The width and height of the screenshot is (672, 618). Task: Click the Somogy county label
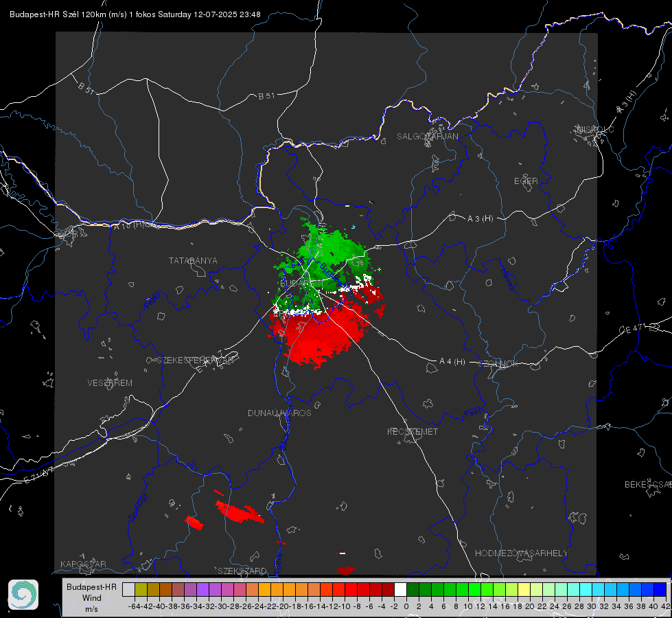(x=137, y=507)
